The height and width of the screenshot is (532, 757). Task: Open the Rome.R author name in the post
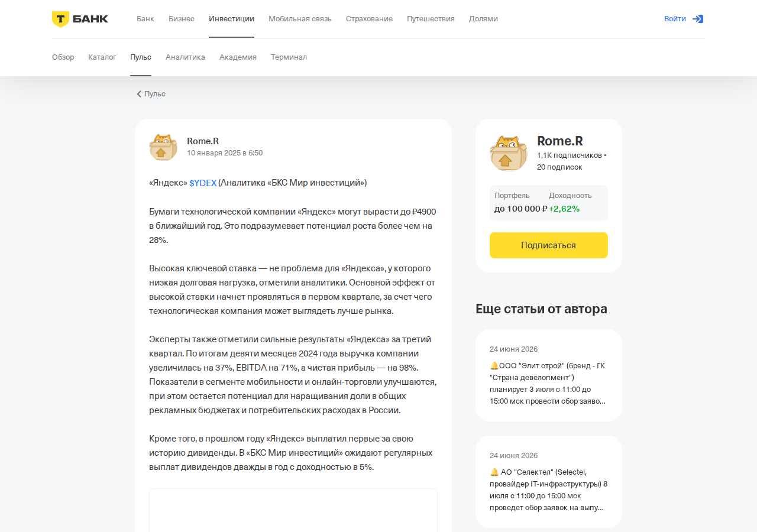[x=203, y=141]
